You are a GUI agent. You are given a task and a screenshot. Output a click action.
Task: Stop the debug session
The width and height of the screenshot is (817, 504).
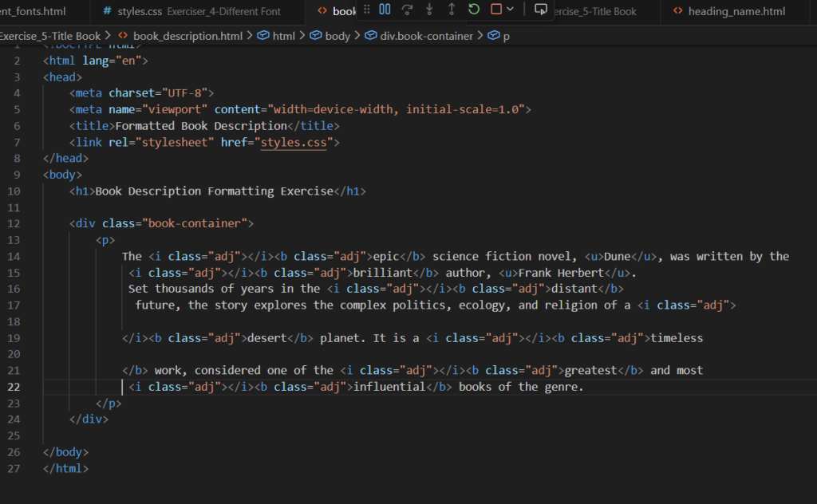[x=496, y=10]
